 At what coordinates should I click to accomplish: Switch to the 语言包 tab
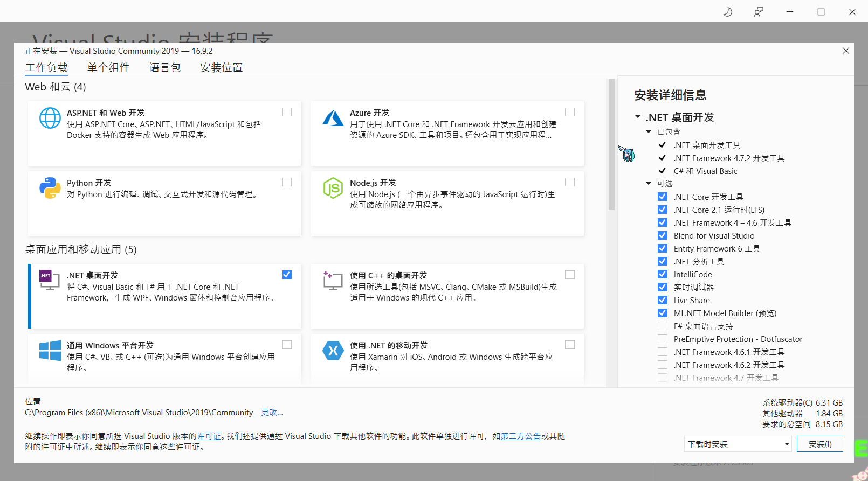tap(165, 67)
